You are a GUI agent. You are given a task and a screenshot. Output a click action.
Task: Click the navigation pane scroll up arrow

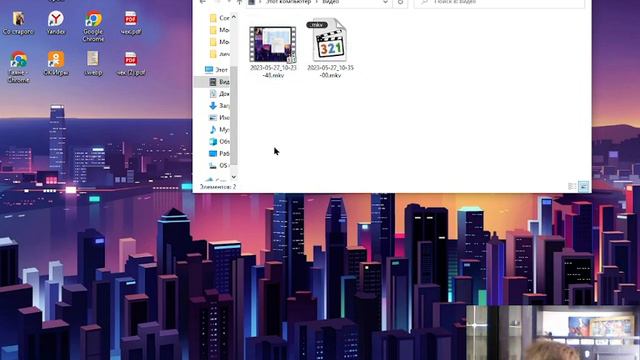(x=233, y=17)
